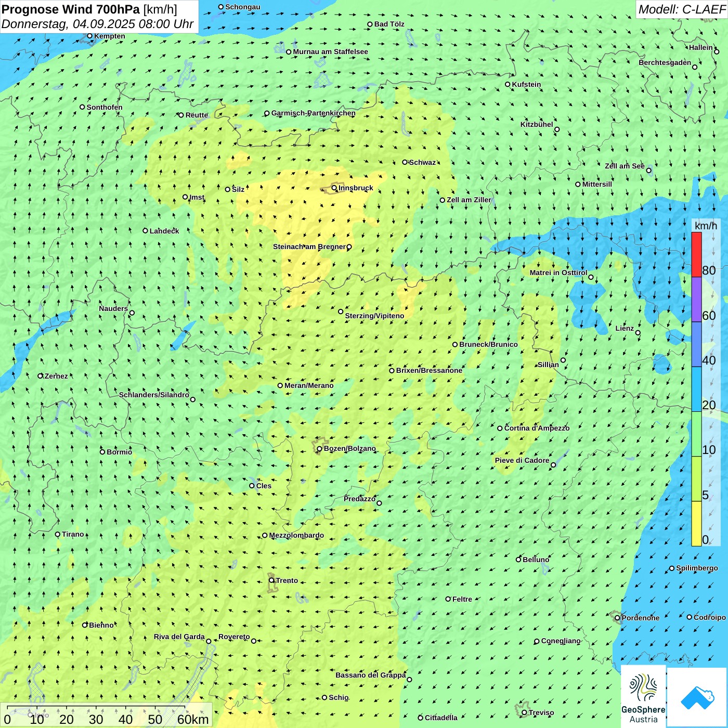This screenshot has width=728, height=728.
Task: Click the 'Prognose Wind 700hPa' title
Action: [x=71, y=9]
